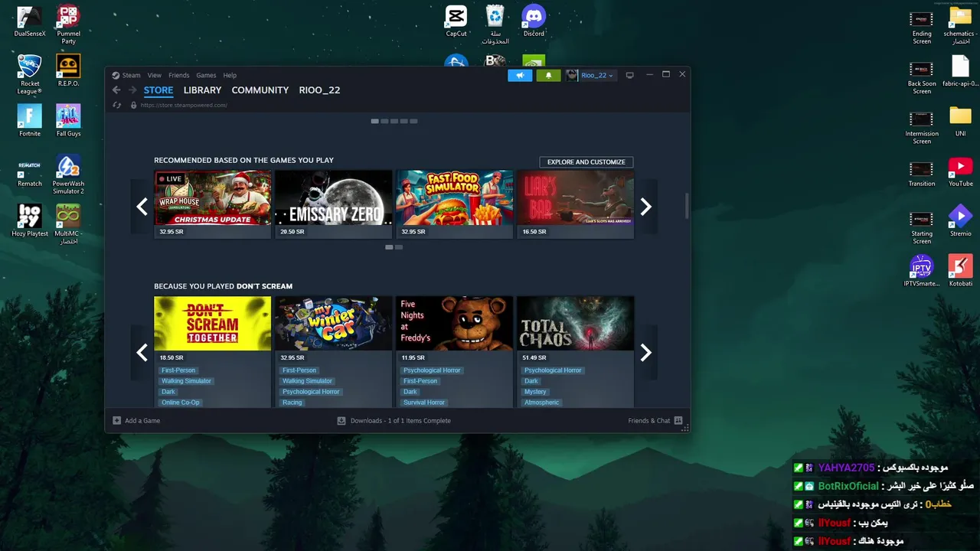Open the View menu

(154, 75)
